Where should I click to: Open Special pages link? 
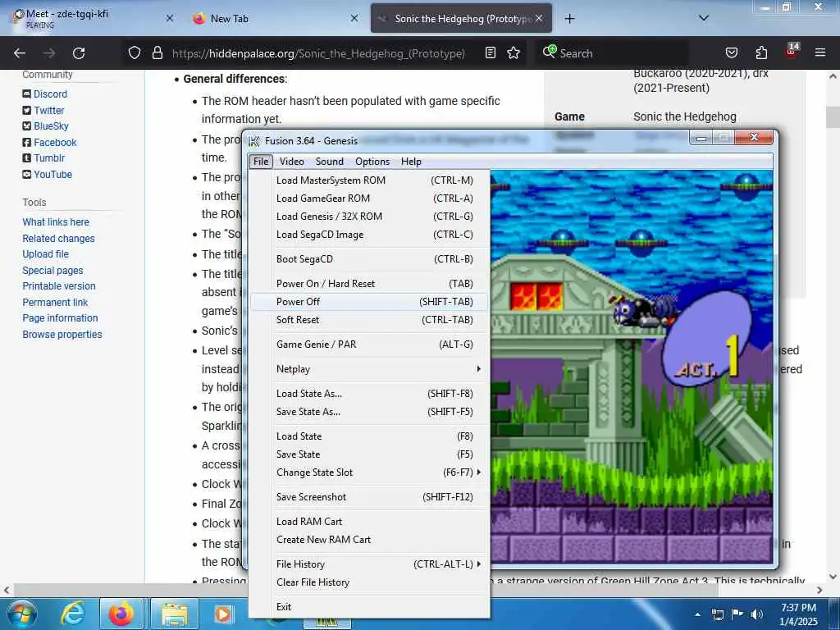tap(52, 271)
